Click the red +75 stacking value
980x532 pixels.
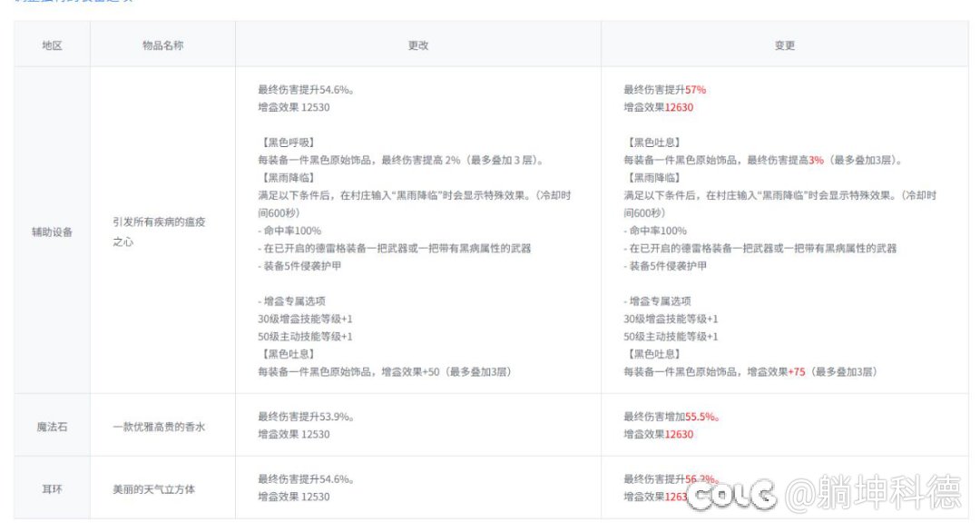[x=795, y=371]
